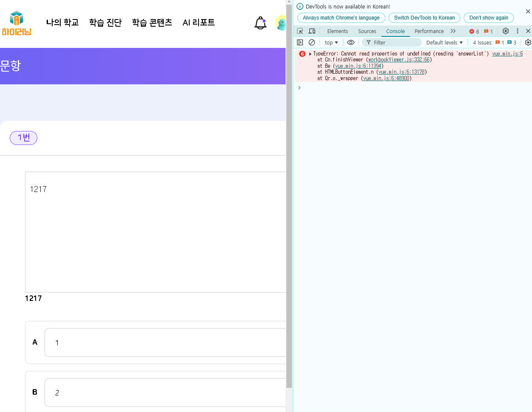Open the DevTools three-dot customize menu
The height and width of the screenshot is (412, 532).
click(x=517, y=31)
